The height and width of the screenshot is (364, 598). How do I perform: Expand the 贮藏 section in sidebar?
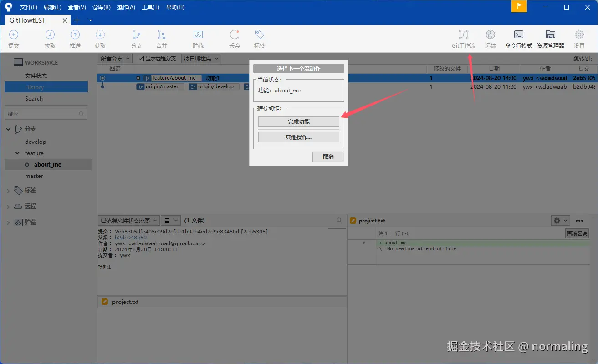click(8, 222)
